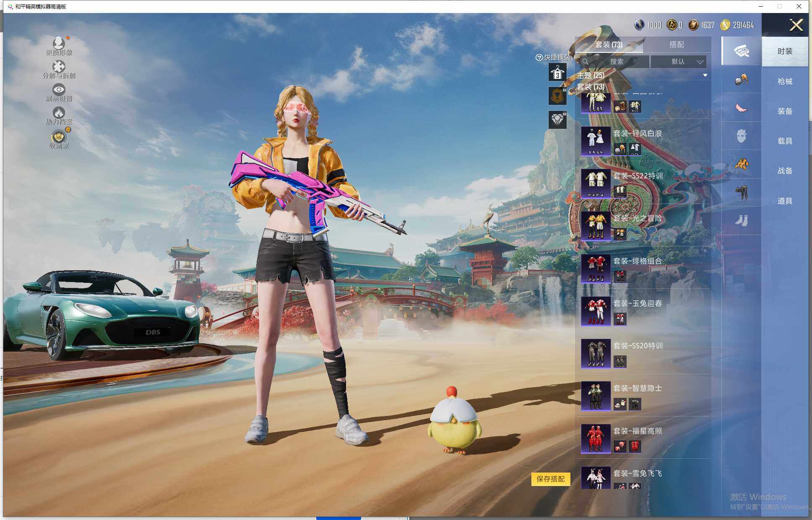Select the hanger quick outfit slot 3
Image resolution: width=812 pixels, height=520 pixels.
pos(557,73)
